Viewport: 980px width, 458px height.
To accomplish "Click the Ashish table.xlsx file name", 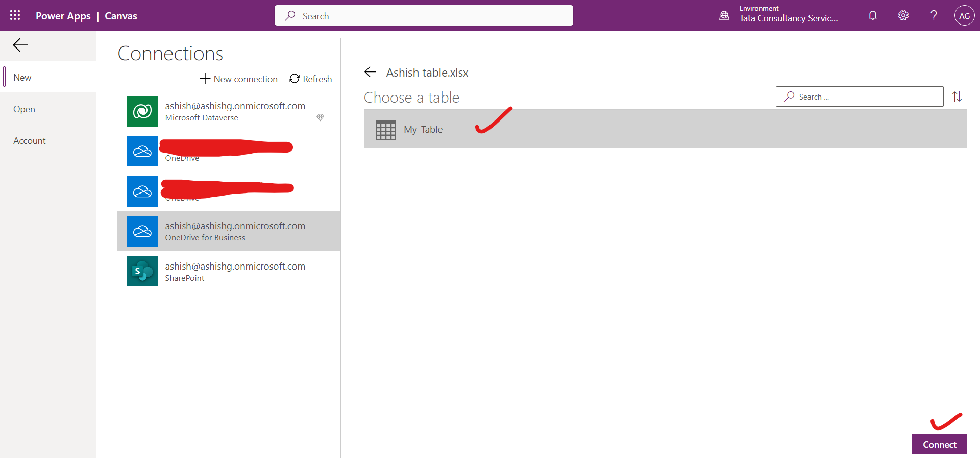I will pyautogui.click(x=427, y=73).
